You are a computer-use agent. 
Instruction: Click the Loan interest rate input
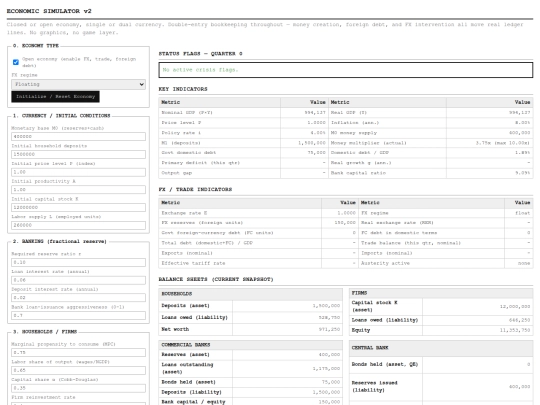(x=79, y=280)
